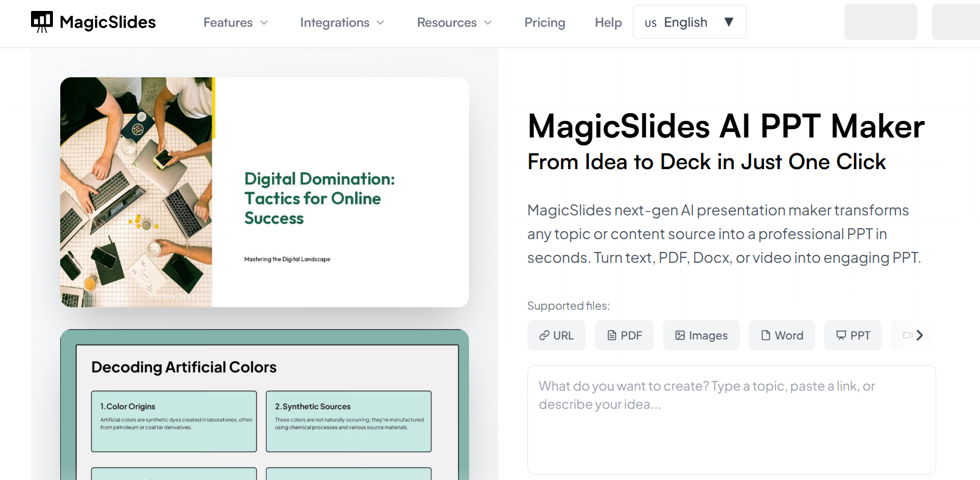Screen dimensions: 980x480
Task: Select the URL link file type chip
Action: coord(556,335)
